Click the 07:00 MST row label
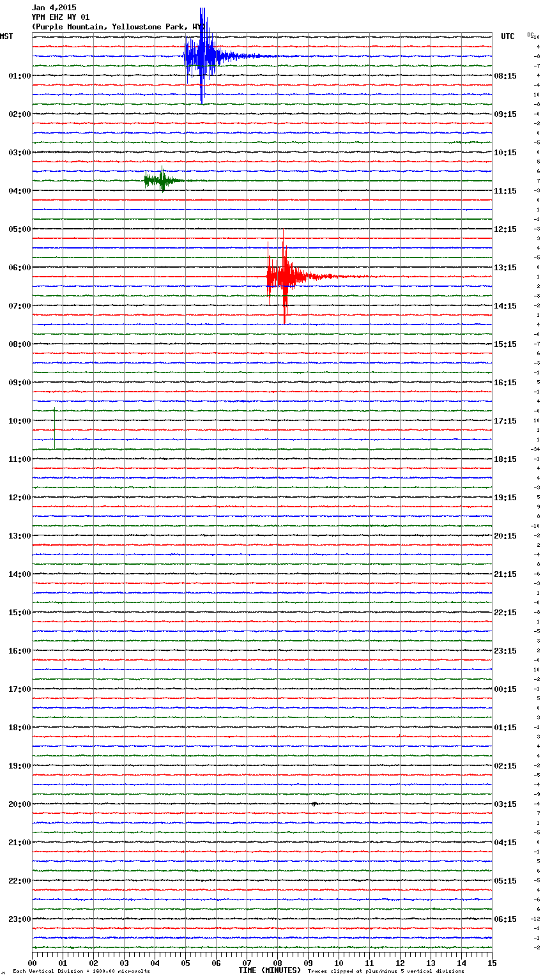The height and width of the screenshot is (980, 543). 20,305
